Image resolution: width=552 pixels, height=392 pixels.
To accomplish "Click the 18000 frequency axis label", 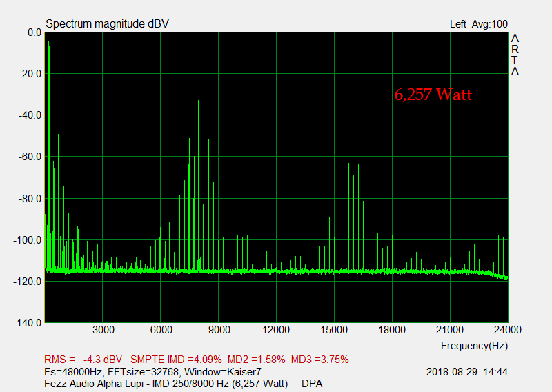I will [392, 330].
